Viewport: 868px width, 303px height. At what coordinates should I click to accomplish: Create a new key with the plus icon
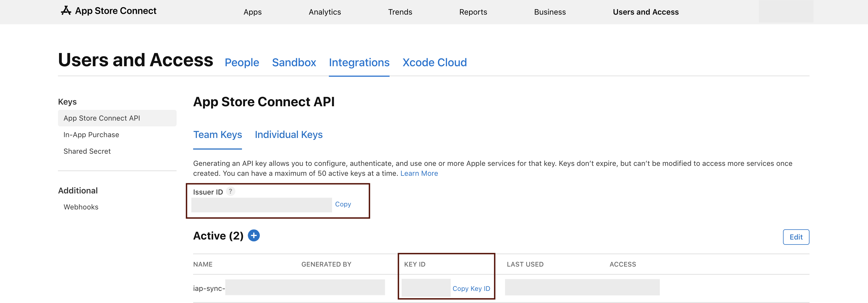[x=254, y=236]
